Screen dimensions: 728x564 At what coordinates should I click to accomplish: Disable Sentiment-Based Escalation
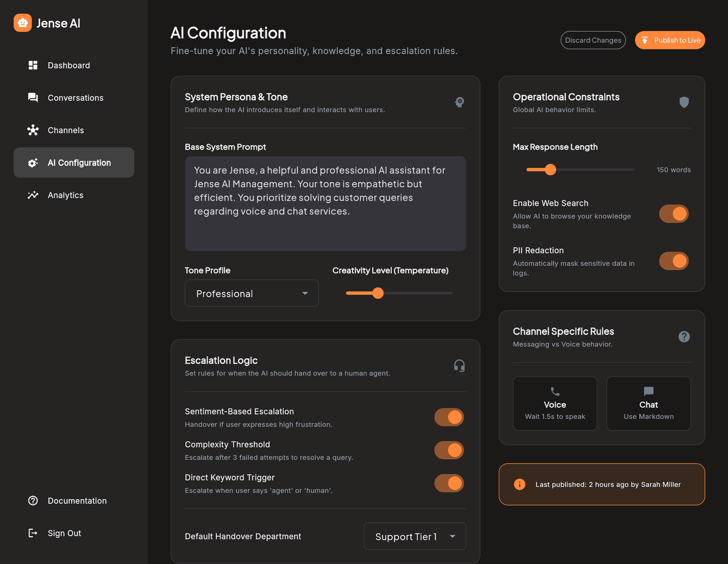(449, 417)
